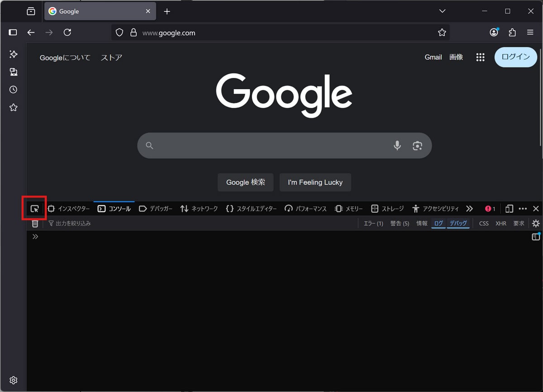Select the Google browser tab

(100, 11)
